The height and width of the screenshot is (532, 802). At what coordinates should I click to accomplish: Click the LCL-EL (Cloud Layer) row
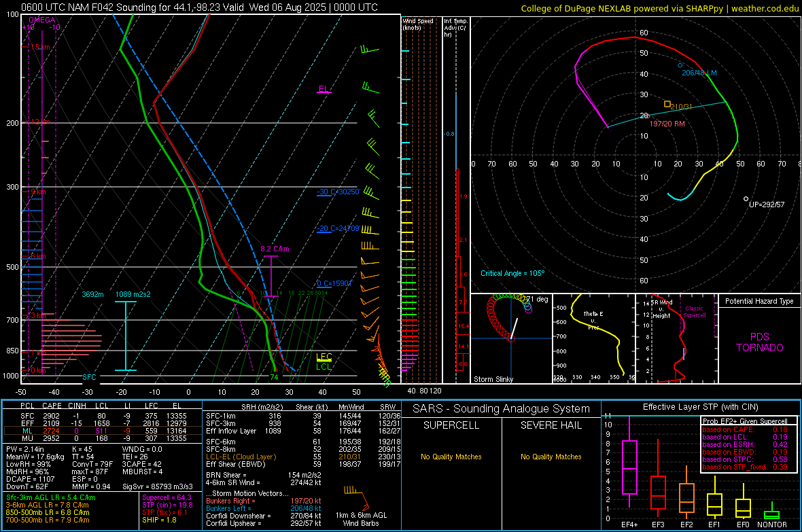(303, 457)
